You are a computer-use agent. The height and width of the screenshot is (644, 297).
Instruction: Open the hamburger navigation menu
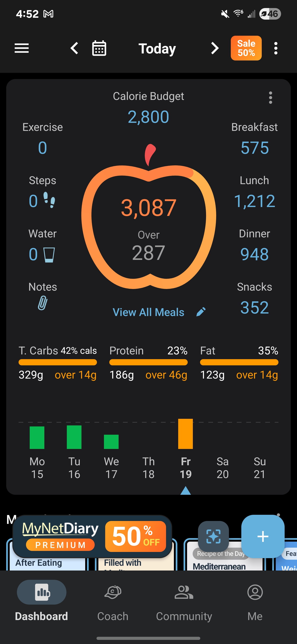click(x=22, y=48)
